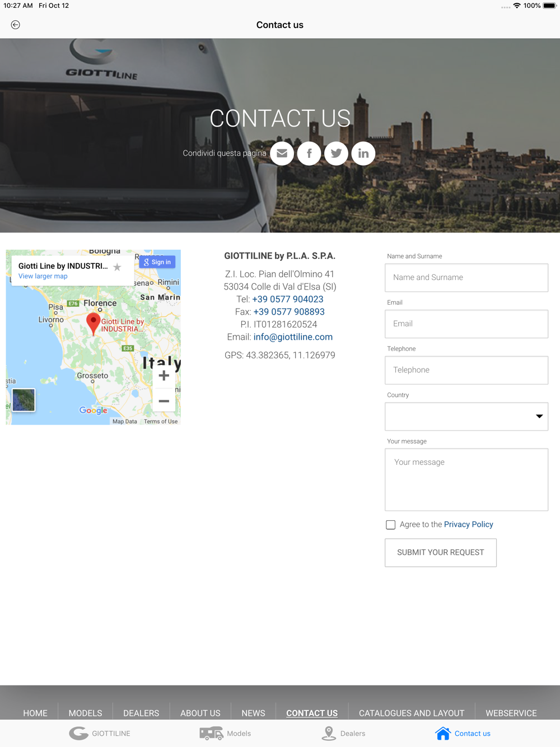
Task: Share page via email icon
Action: pyautogui.click(x=282, y=153)
